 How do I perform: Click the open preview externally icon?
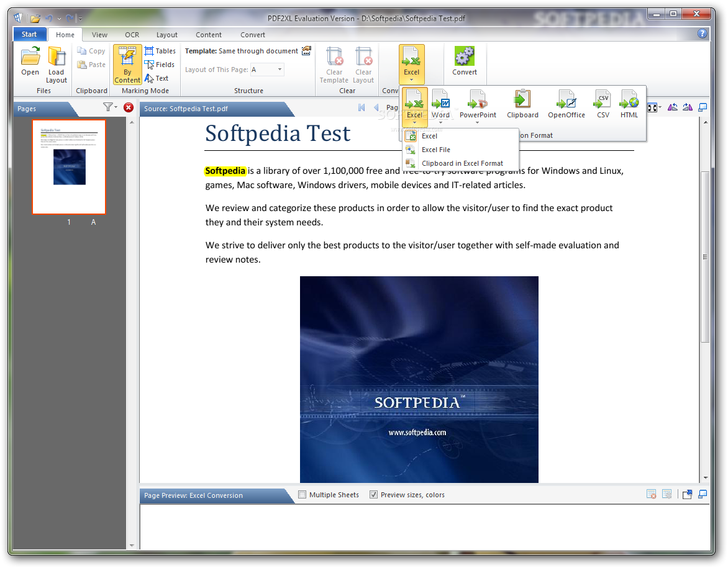(x=687, y=495)
